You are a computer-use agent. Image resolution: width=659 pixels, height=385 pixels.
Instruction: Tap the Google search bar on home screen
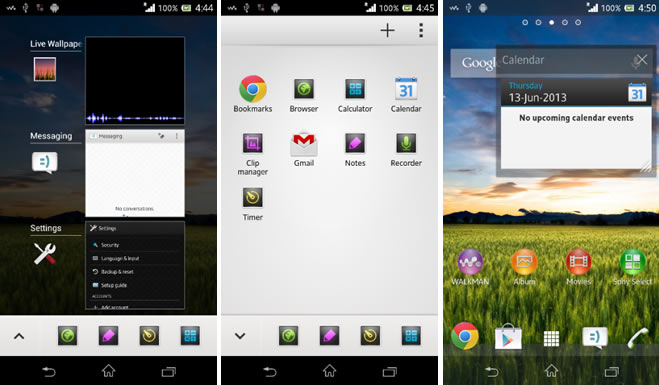473,63
